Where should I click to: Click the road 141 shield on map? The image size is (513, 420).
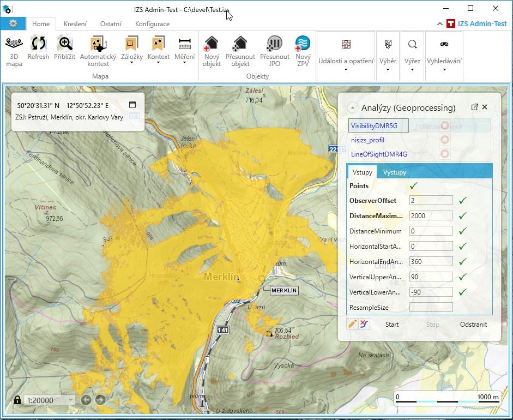coord(222,329)
